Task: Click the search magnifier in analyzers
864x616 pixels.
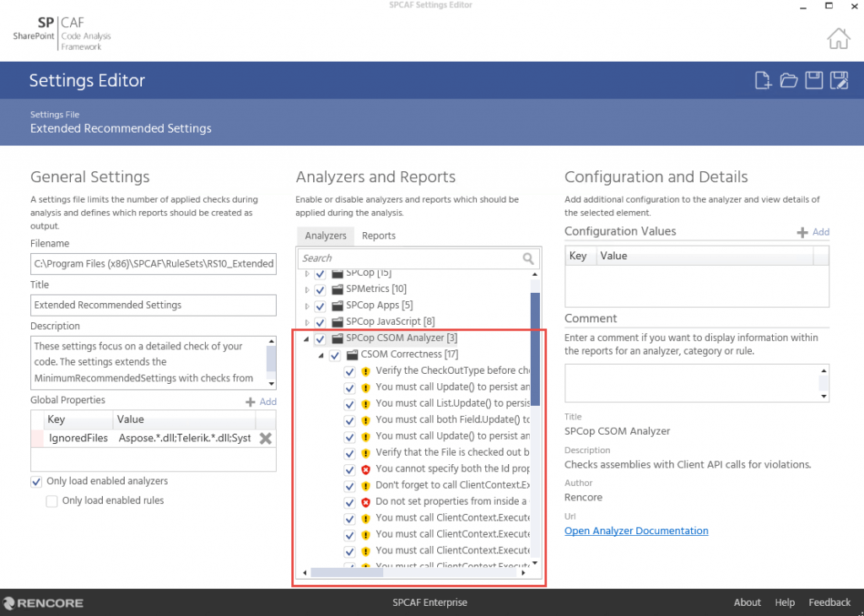Action: pos(528,258)
